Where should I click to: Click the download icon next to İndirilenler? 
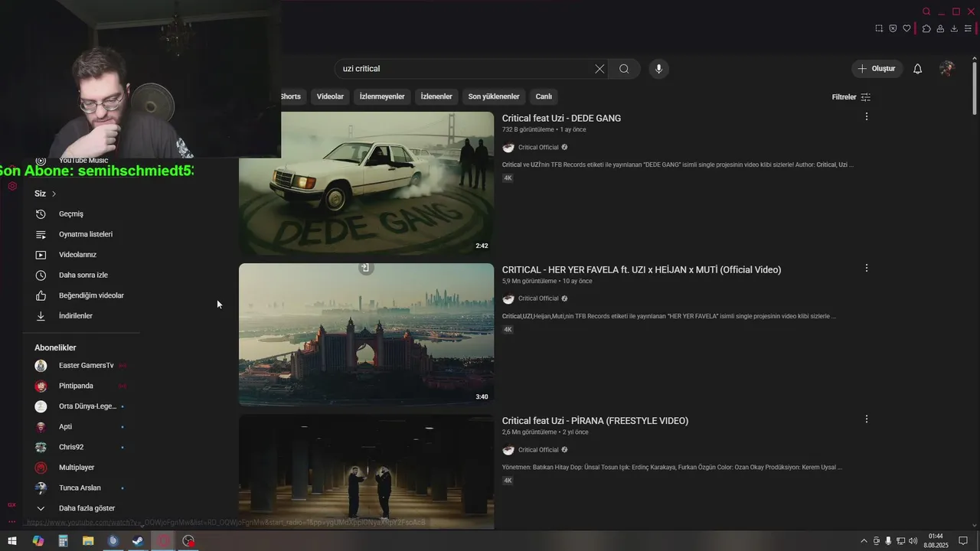(x=41, y=316)
